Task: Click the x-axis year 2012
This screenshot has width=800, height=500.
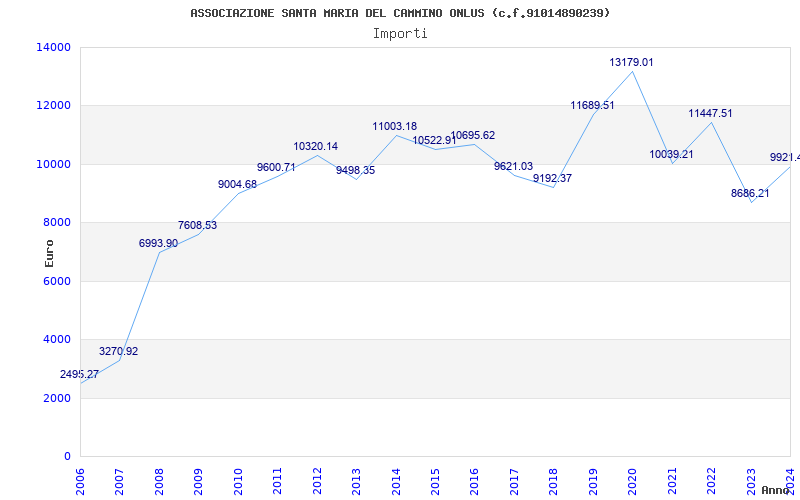Action: coord(317,481)
